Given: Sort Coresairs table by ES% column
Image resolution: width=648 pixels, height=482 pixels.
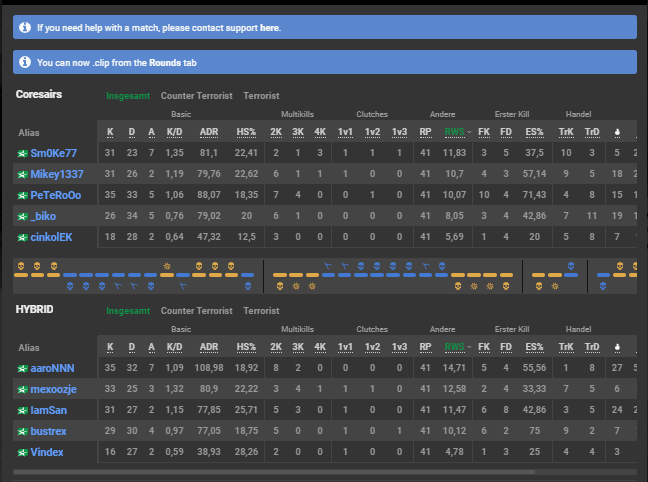Looking at the screenshot, I should 534,132.
